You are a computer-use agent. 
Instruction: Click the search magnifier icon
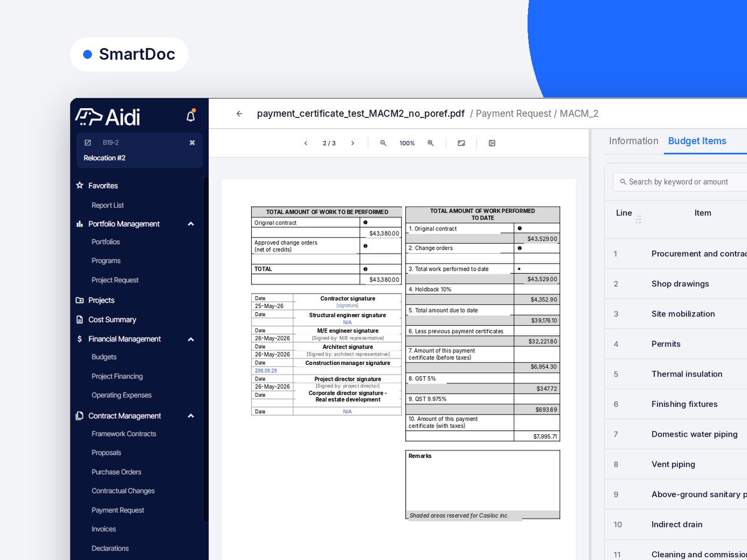click(623, 182)
